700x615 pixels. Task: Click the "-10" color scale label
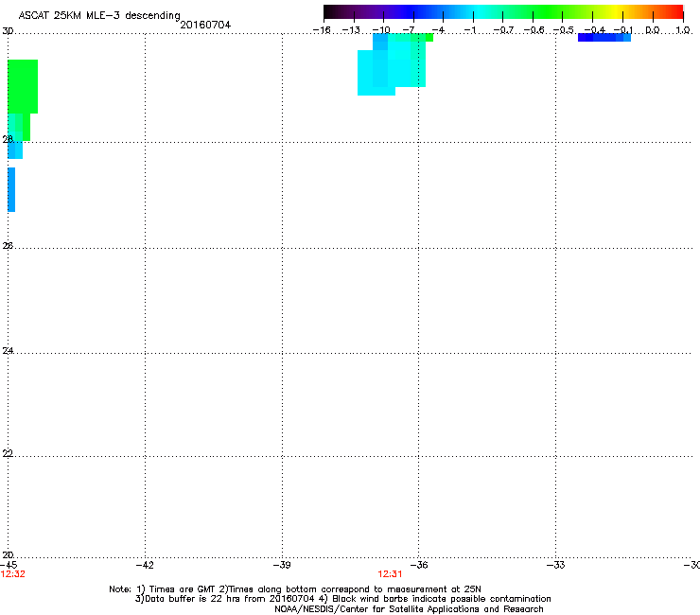point(381,30)
